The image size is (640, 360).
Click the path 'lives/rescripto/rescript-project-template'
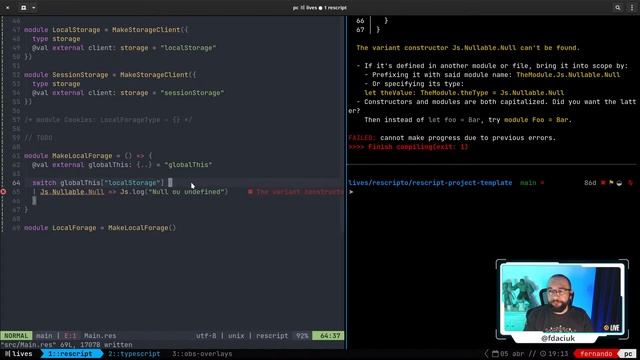point(430,182)
